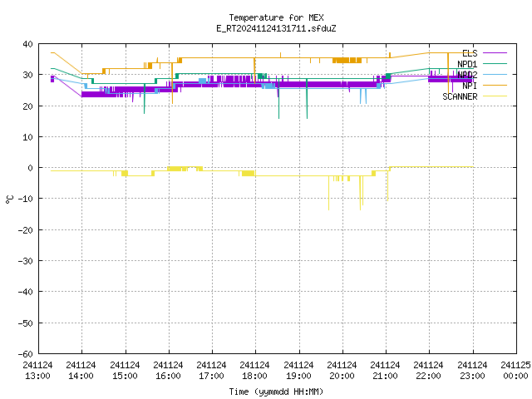Click the x-axis tick label 241124 17:00
The width and height of the screenshot is (532, 399).
point(211,371)
